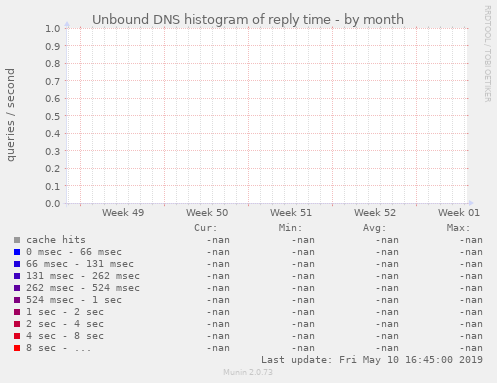Click the Max value for cache hits
The width and height of the screenshot is (497, 383).
tap(471, 240)
